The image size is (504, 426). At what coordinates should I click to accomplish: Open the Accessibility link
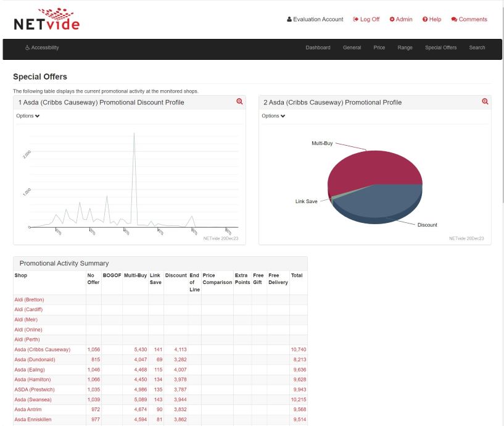click(42, 48)
